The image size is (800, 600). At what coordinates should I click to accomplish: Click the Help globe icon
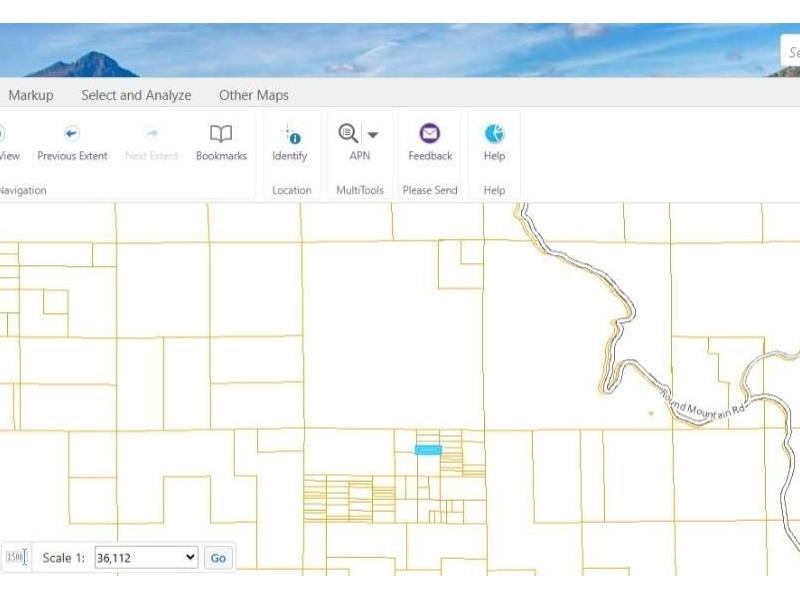click(494, 134)
